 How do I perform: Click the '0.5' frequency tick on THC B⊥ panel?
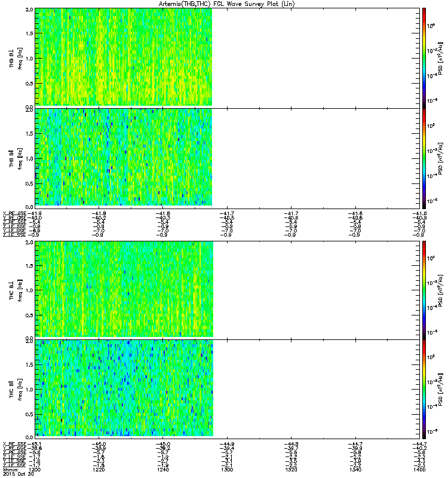[x=29, y=315]
